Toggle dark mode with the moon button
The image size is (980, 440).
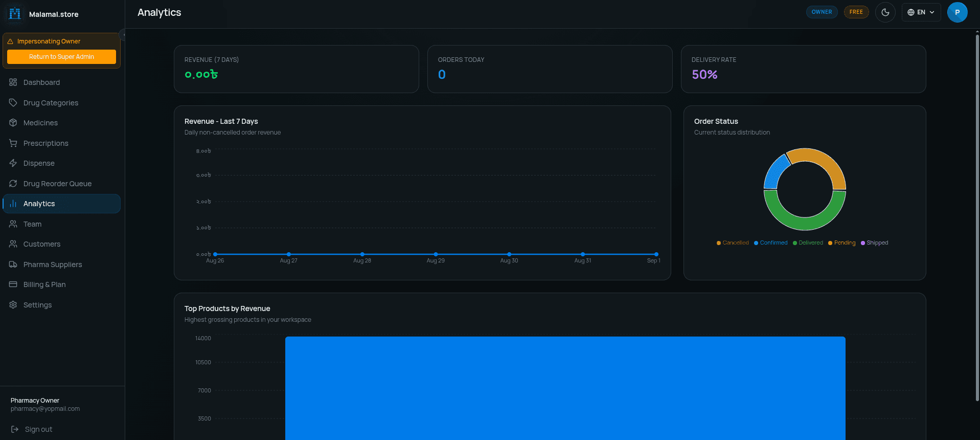pyautogui.click(x=885, y=12)
